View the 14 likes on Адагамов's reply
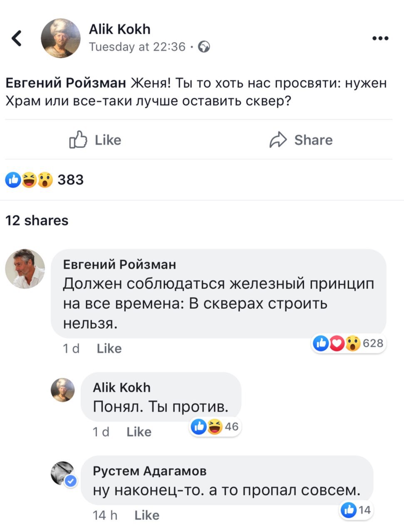Image resolution: width=404 pixels, height=532 pixels. coord(356,510)
